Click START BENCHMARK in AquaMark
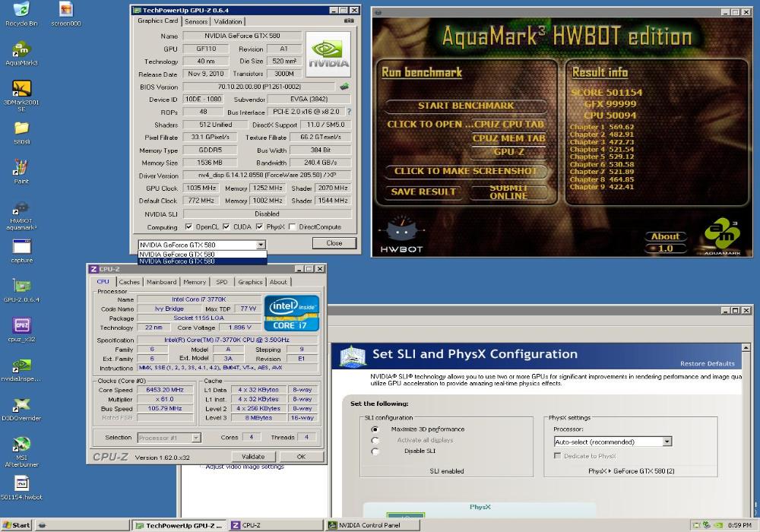Screen dimensions: 760x532 pyautogui.click(x=466, y=106)
